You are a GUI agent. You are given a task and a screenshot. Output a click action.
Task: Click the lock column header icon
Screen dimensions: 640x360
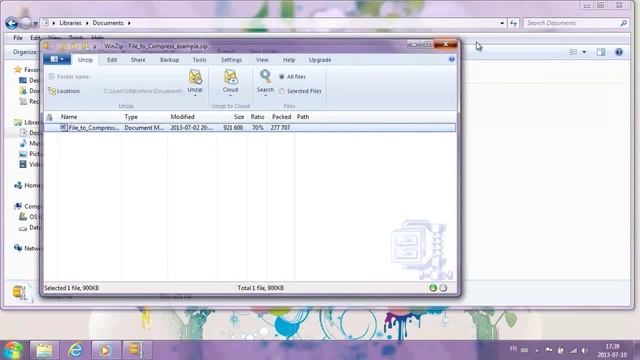(x=50, y=117)
